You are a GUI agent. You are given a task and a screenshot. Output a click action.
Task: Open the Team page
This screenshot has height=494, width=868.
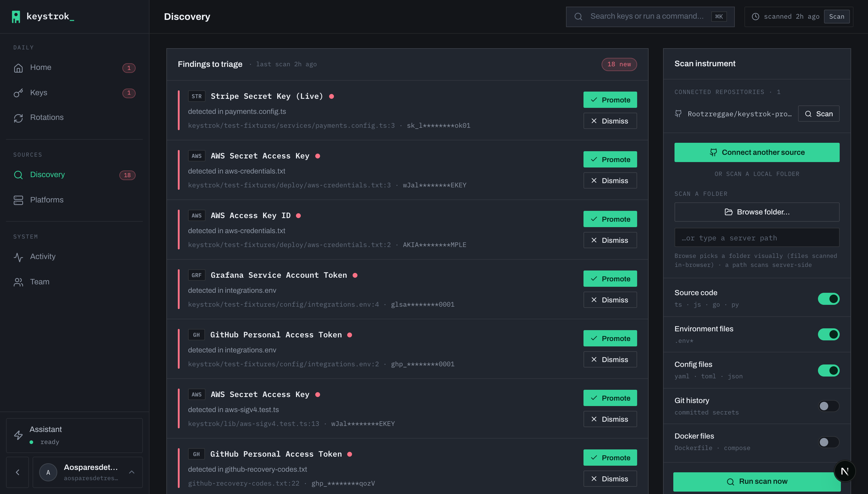click(74, 282)
